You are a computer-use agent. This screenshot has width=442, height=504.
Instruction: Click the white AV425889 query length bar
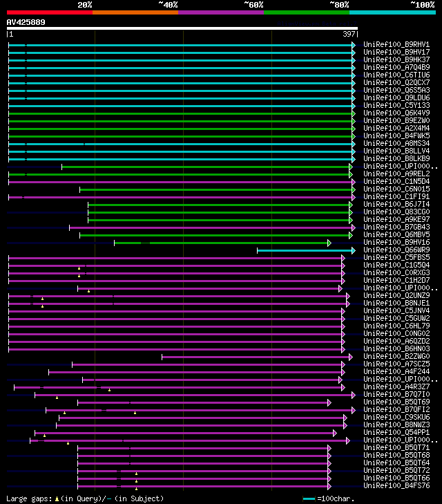182,28
